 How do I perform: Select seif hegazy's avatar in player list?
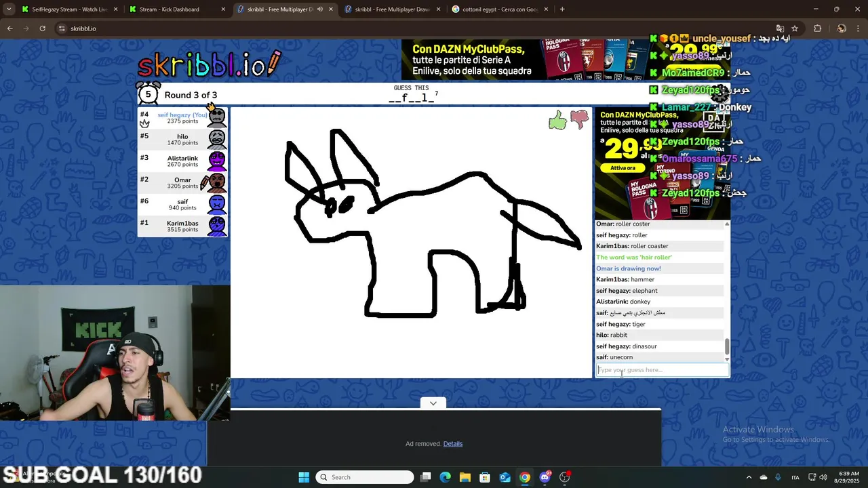coord(217,117)
